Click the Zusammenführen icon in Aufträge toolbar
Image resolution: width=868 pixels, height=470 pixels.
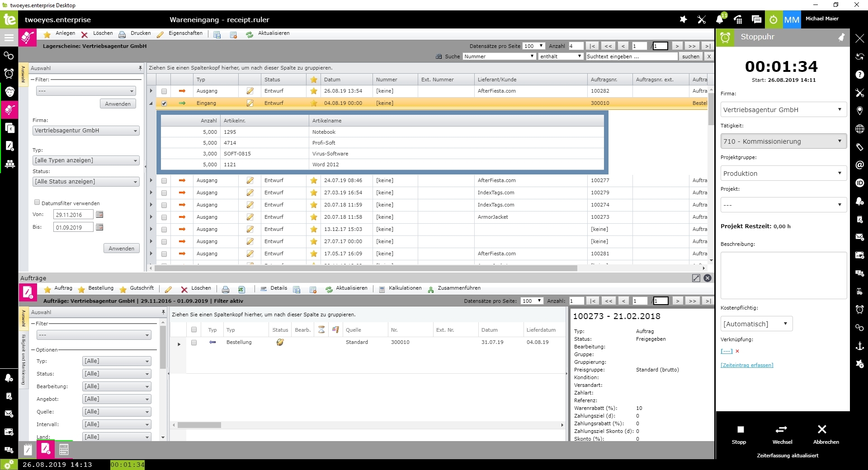[x=431, y=289]
